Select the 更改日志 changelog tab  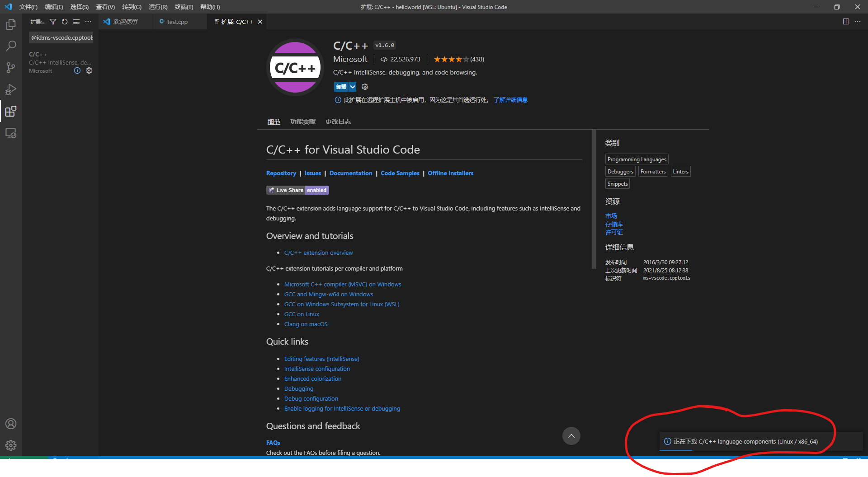coord(338,122)
